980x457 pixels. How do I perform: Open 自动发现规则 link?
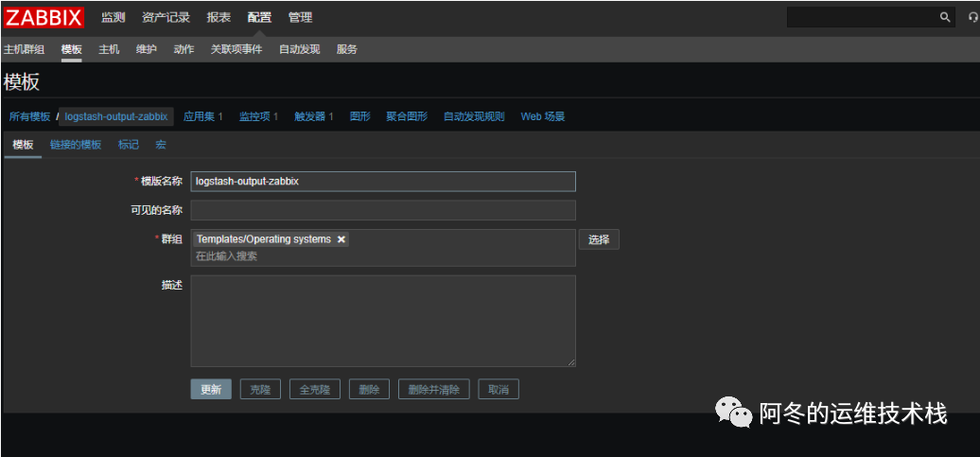tap(474, 117)
